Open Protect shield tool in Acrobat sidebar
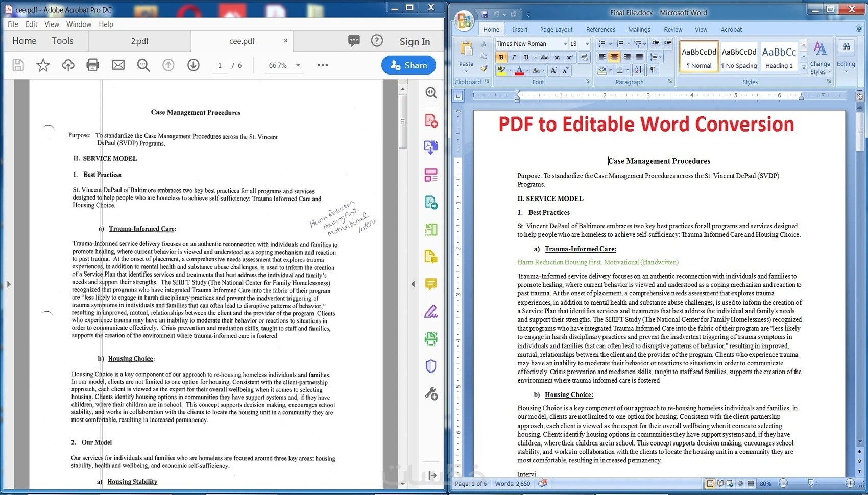The height and width of the screenshot is (495, 868). [431, 366]
